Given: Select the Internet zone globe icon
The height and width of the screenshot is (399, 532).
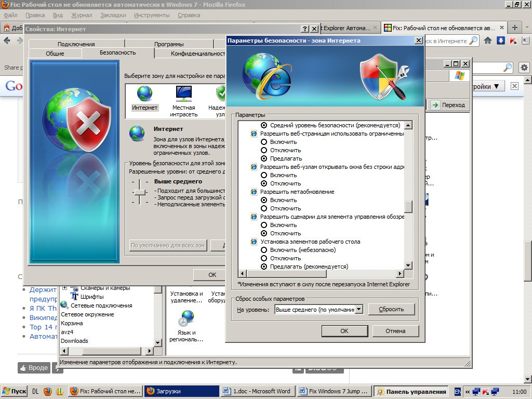Looking at the screenshot, I should tap(144, 94).
